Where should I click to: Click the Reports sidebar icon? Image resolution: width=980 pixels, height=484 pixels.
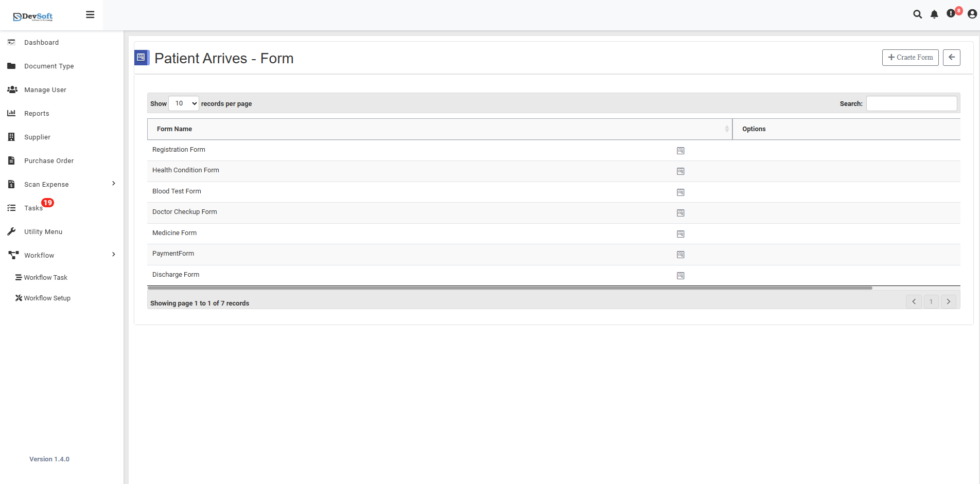click(x=11, y=113)
